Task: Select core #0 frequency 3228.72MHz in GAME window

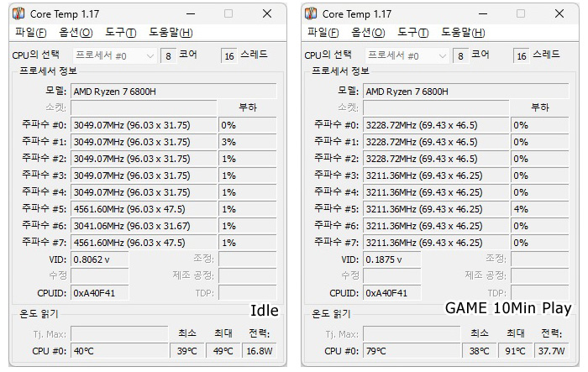Action: [x=437, y=125]
